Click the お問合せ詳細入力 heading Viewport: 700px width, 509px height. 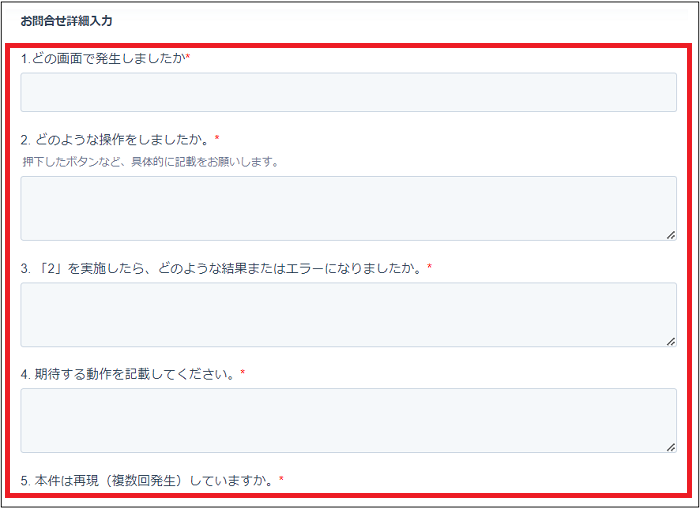(66, 20)
